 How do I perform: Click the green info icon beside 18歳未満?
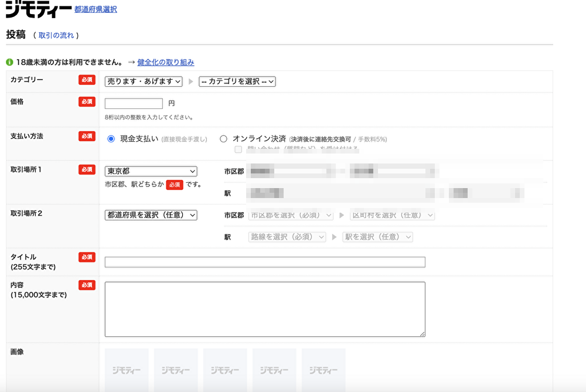[x=10, y=62]
